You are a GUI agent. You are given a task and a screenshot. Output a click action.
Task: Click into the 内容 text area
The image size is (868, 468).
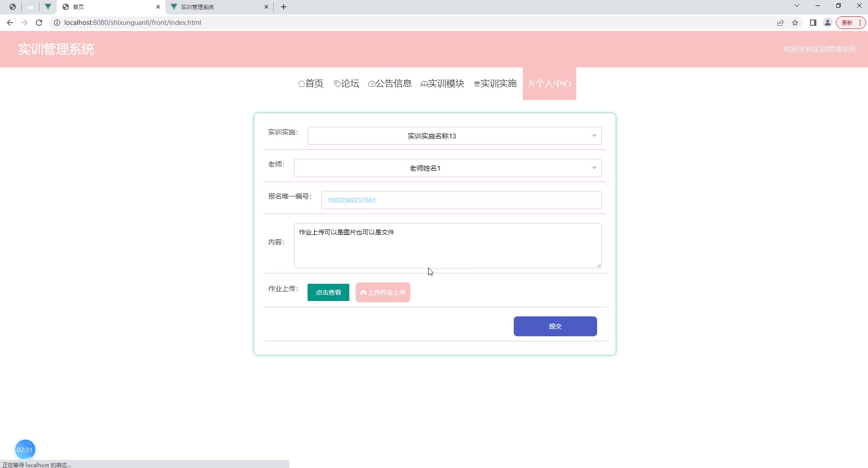[x=447, y=246]
